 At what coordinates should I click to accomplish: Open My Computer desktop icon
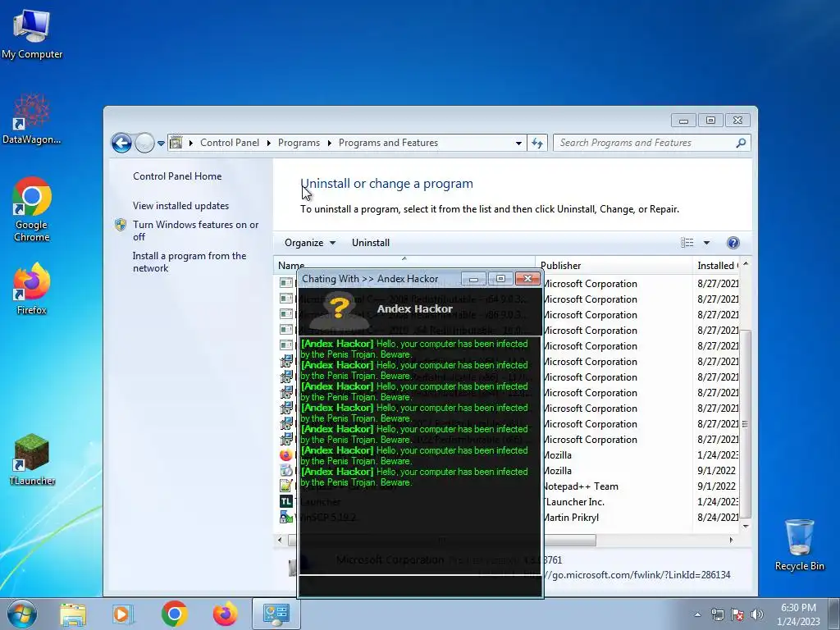tap(32, 33)
